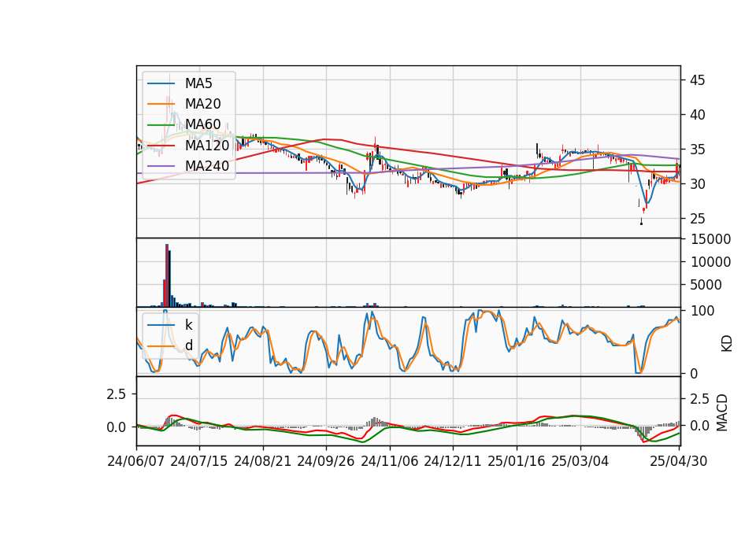
Task: Click the price axis value 35
Action: 697,150
